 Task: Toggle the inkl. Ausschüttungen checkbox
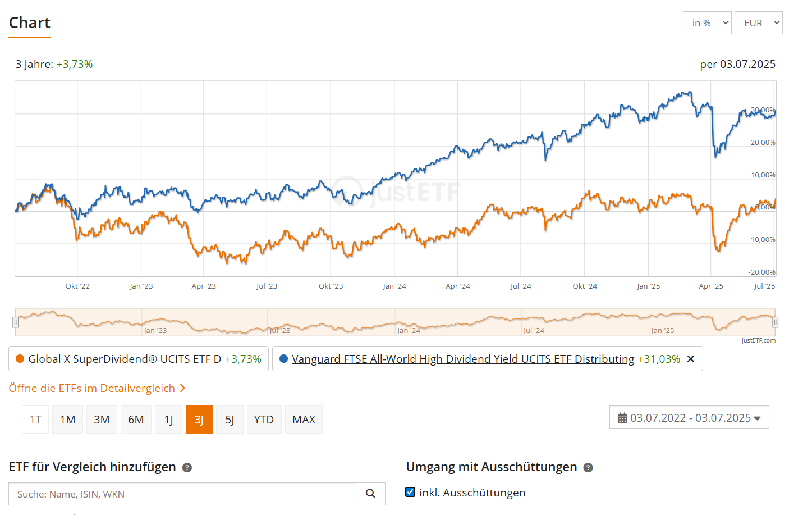410,492
